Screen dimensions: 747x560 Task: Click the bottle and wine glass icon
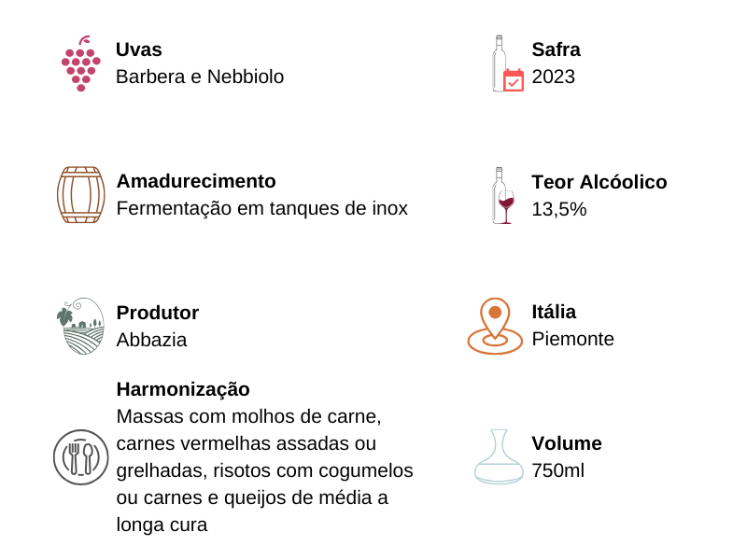504,196
